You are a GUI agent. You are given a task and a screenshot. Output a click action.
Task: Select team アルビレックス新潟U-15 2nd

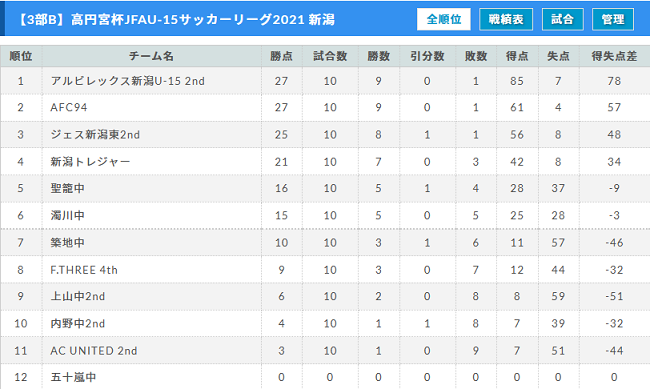point(128,81)
